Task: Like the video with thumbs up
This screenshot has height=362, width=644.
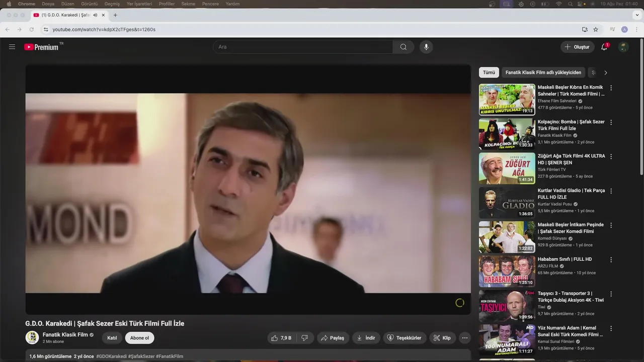Action: (282, 338)
